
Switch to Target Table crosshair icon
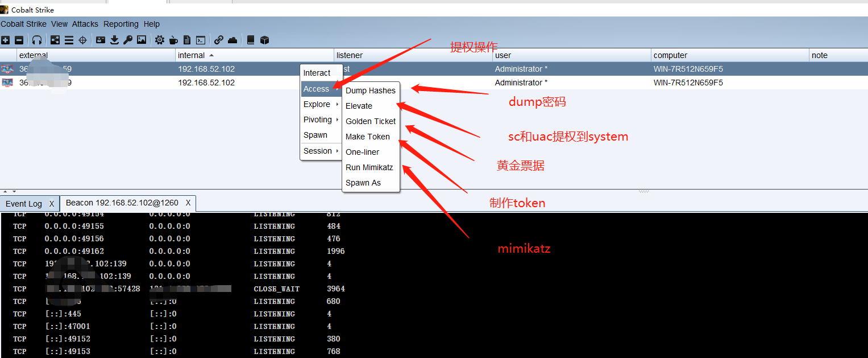click(82, 40)
